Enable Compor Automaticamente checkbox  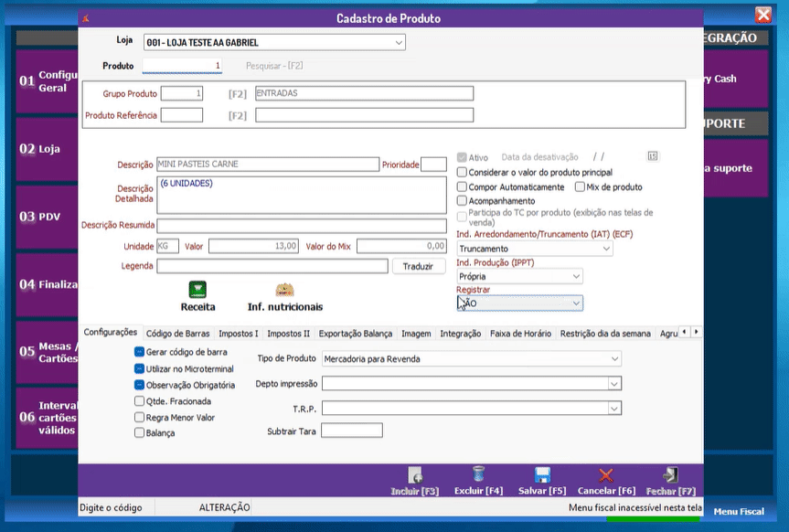click(462, 186)
